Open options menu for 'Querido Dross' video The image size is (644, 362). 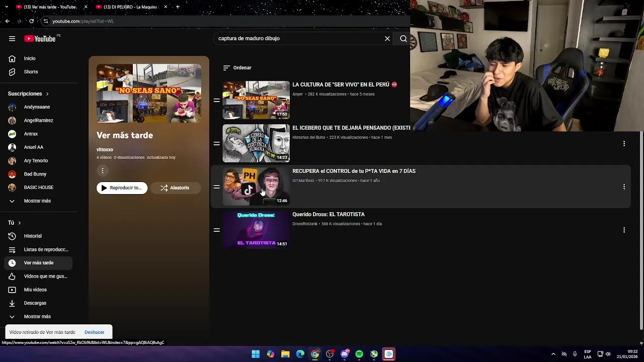pyautogui.click(x=624, y=230)
